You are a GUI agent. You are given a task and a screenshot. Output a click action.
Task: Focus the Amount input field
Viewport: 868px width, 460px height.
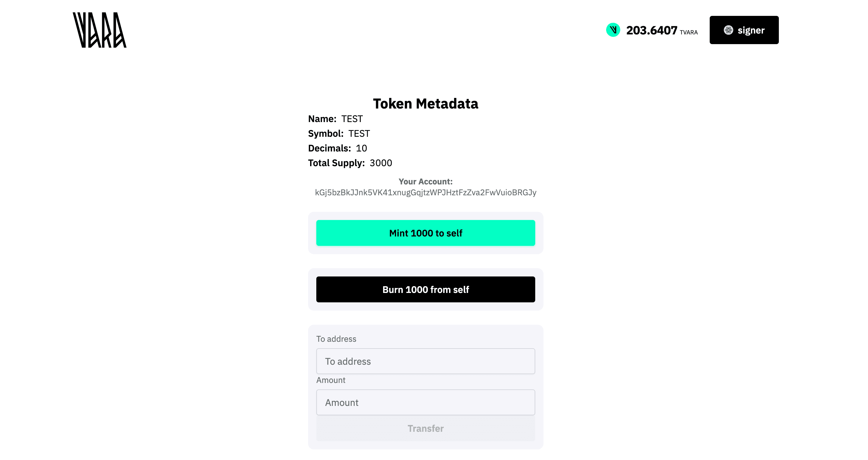pos(425,402)
